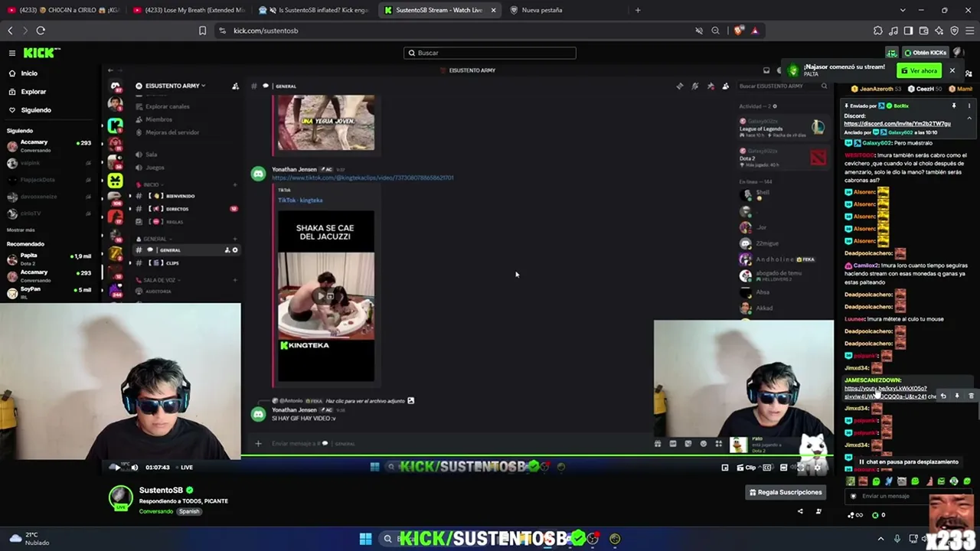Click the Spanish language tag

click(189, 511)
